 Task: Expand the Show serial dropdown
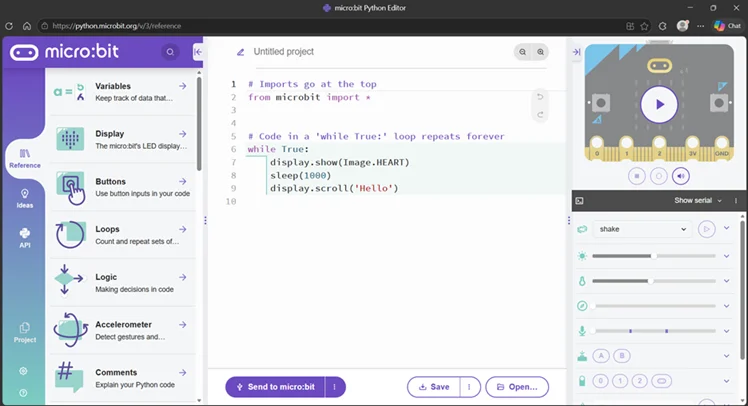(x=698, y=200)
